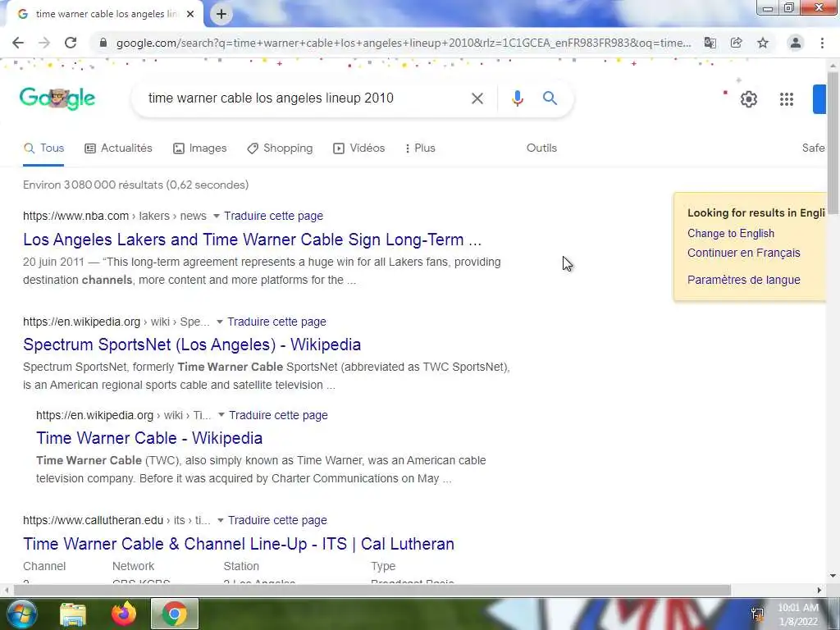Viewport: 840px width, 630px height.
Task: Expand dropdown arrow beside Time Warner Cable Wikipedia URL
Action: pyautogui.click(x=221, y=415)
